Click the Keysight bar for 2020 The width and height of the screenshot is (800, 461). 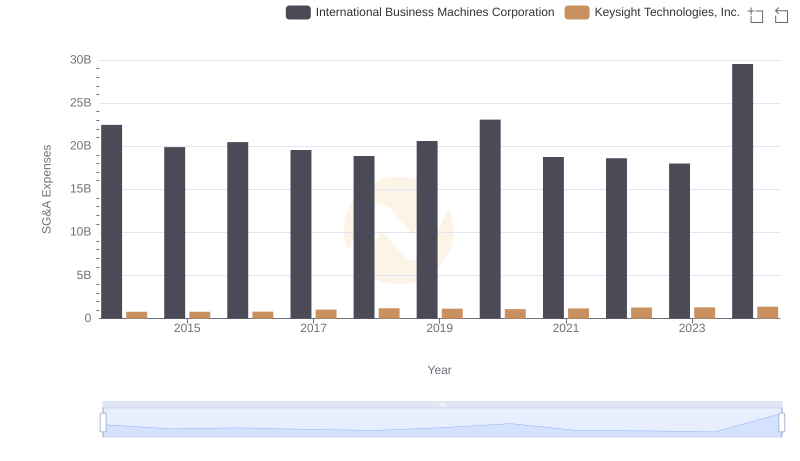click(515, 314)
